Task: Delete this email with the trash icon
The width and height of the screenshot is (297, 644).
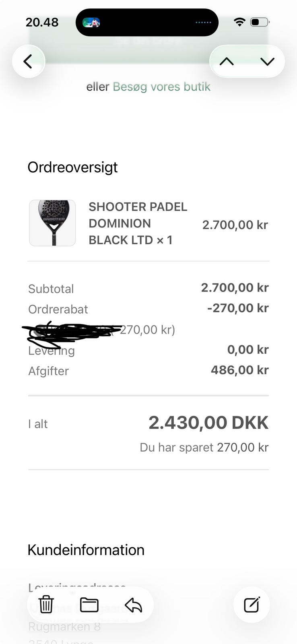Action: click(46, 605)
